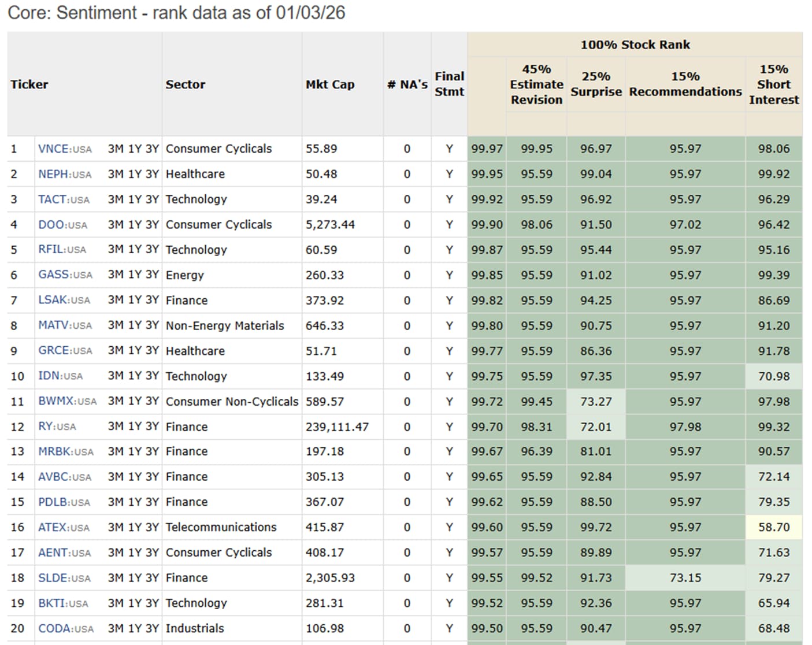Click the 73.15 recommendations cell for SLDE
The width and height of the screenshot is (812, 645).
point(685,578)
